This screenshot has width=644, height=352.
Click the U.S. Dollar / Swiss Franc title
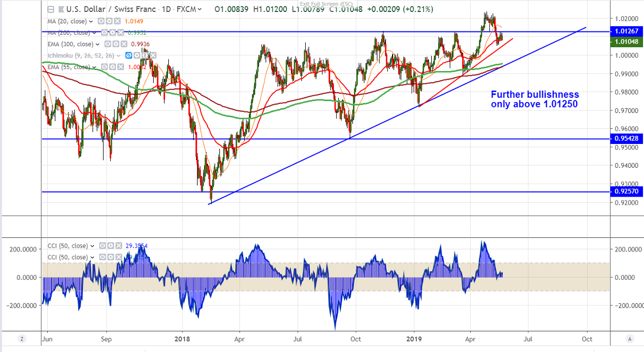(111, 9)
